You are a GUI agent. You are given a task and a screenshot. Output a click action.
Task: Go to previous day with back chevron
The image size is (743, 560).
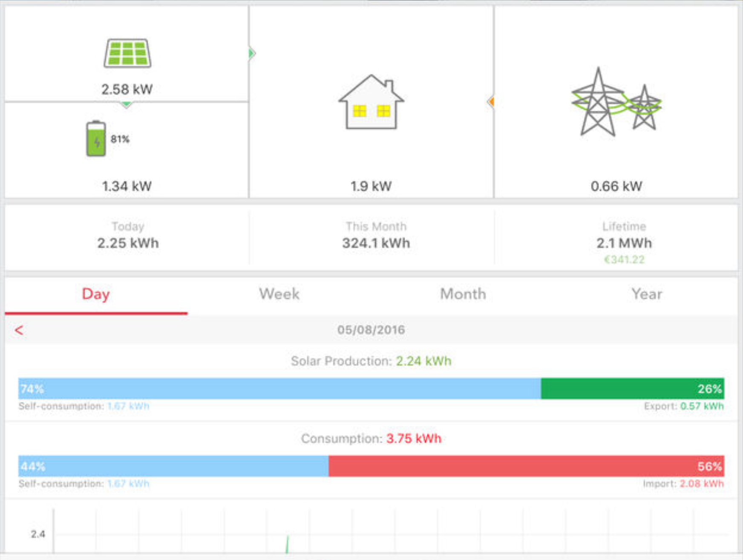(19, 330)
